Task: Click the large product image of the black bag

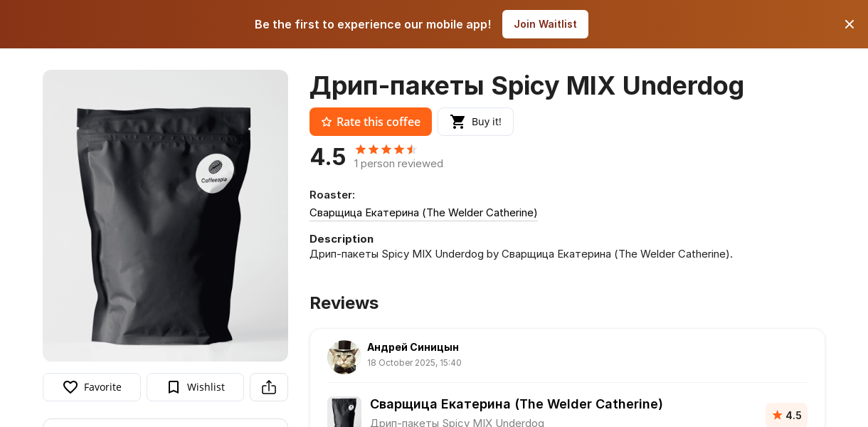Action: tap(165, 216)
